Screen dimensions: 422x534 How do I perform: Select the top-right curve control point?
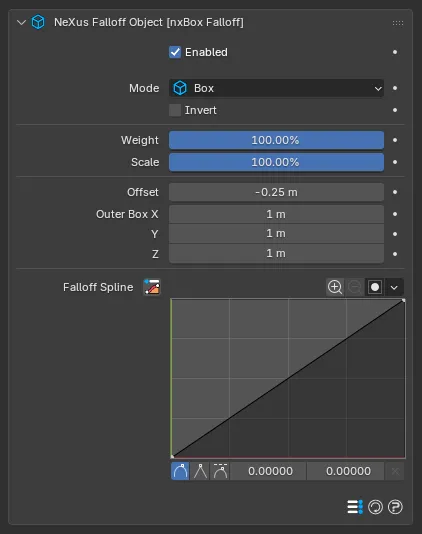404,300
